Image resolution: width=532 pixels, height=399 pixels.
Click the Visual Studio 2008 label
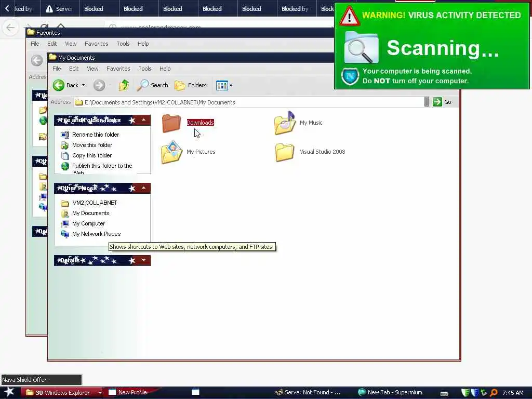[322, 152]
